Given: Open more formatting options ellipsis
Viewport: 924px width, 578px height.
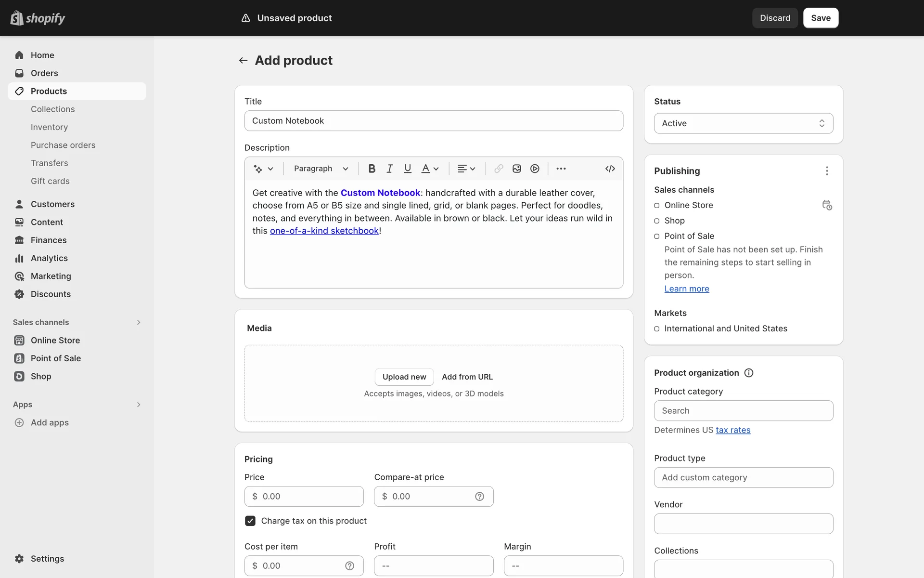Looking at the screenshot, I should (x=561, y=169).
